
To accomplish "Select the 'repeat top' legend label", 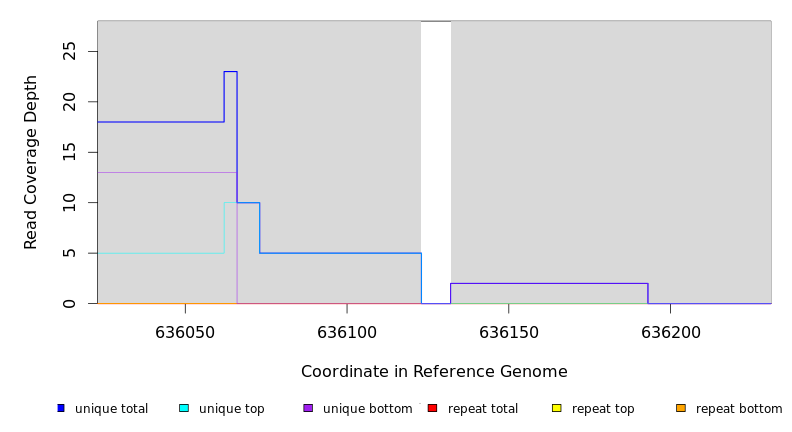I will tap(603, 409).
